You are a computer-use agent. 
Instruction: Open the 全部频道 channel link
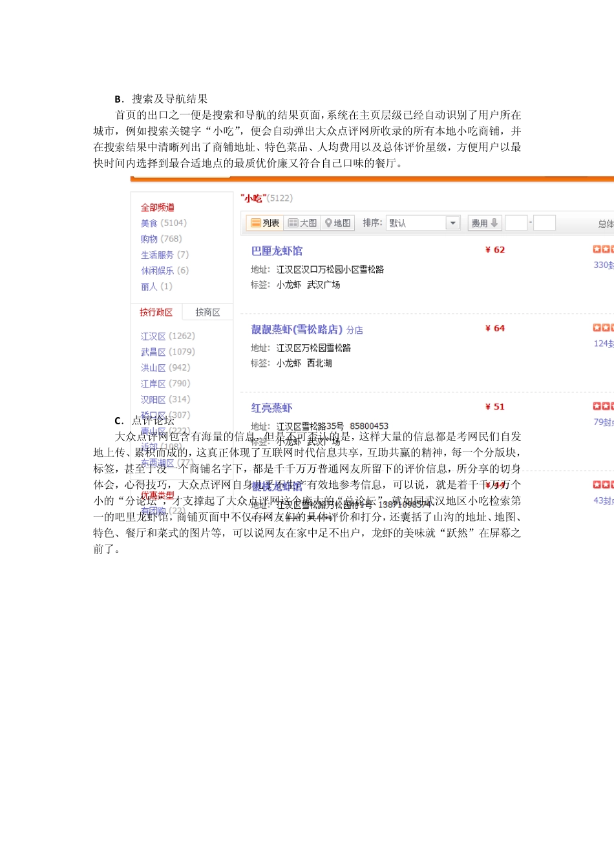click(x=158, y=207)
